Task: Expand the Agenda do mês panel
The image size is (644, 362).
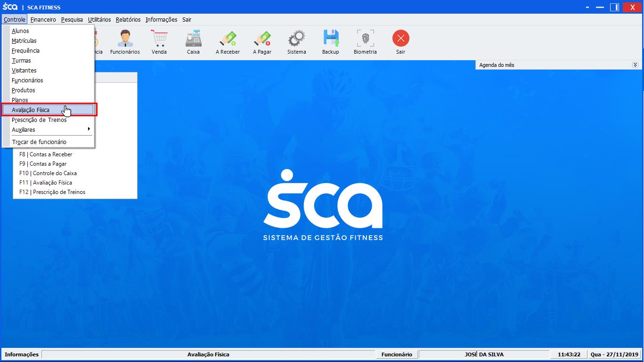Action: coord(635,65)
